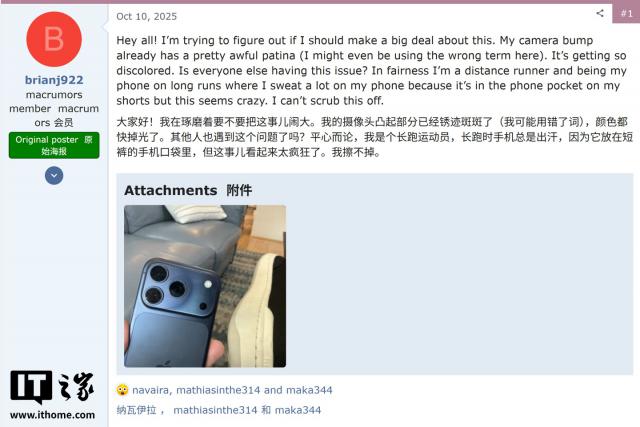The height and width of the screenshot is (427, 640).
Task: Open the attached iPhone photo thumbnail
Action: [x=205, y=286]
